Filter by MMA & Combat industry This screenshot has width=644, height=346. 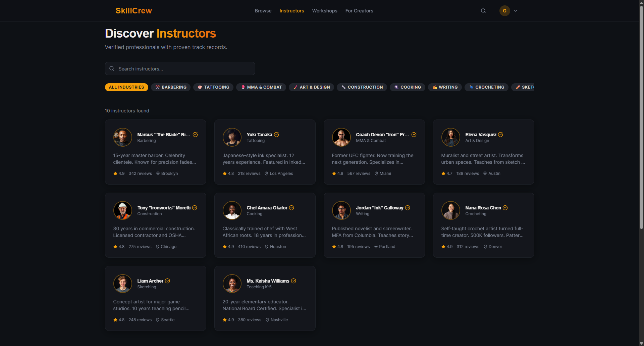coord(261,87)
